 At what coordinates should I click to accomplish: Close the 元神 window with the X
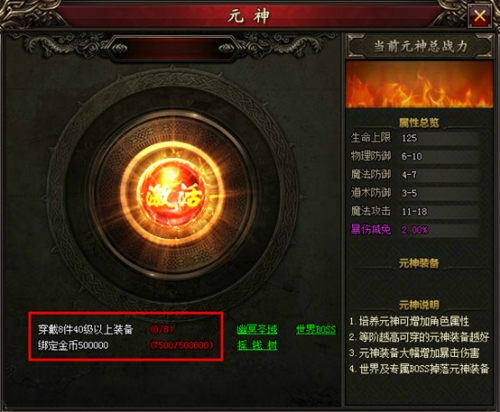479,16
